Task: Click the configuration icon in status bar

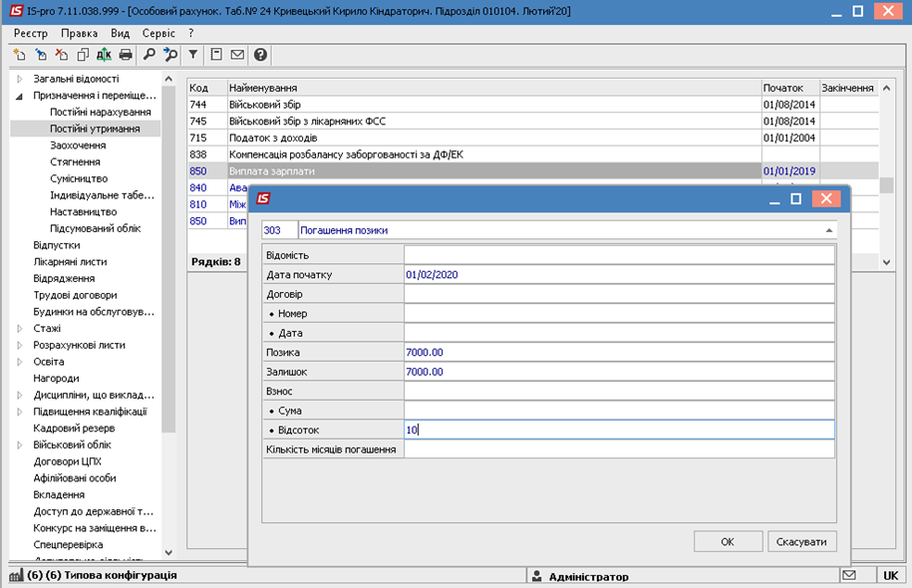Action: (16, 575)
